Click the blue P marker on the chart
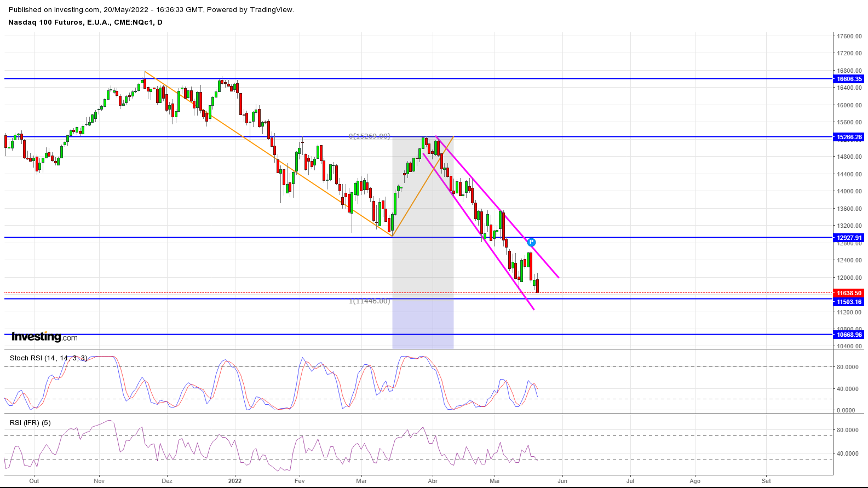868x488 pixels. pyautogui.click(x=531, y=242)
